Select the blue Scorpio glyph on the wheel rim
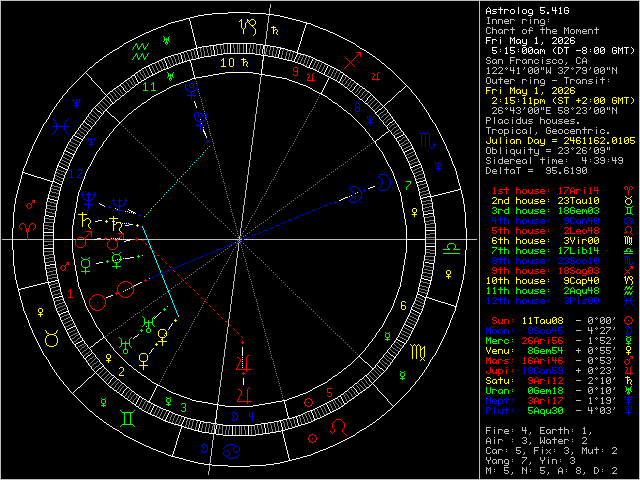Screen dimensions: 640x480 [428, 140]
